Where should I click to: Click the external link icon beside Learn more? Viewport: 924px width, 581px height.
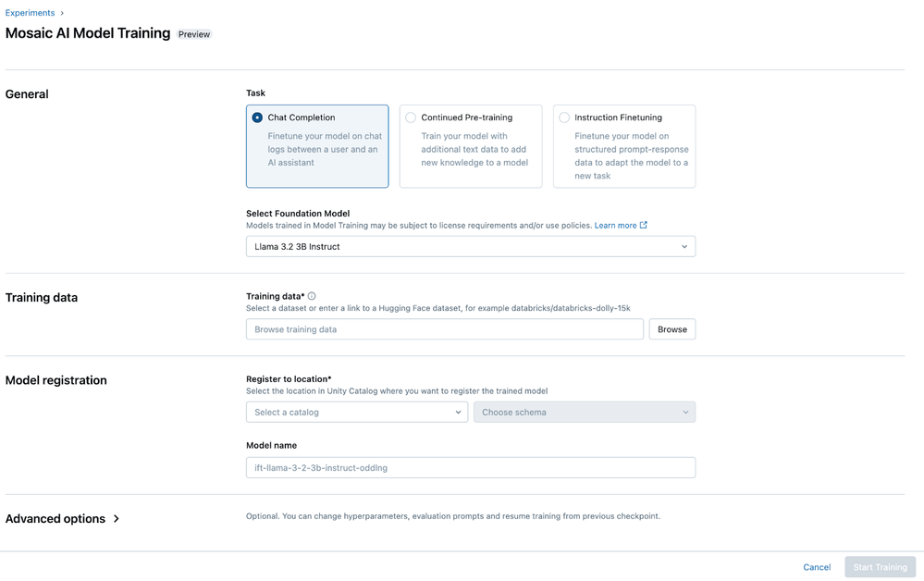[x=644, y=225]
